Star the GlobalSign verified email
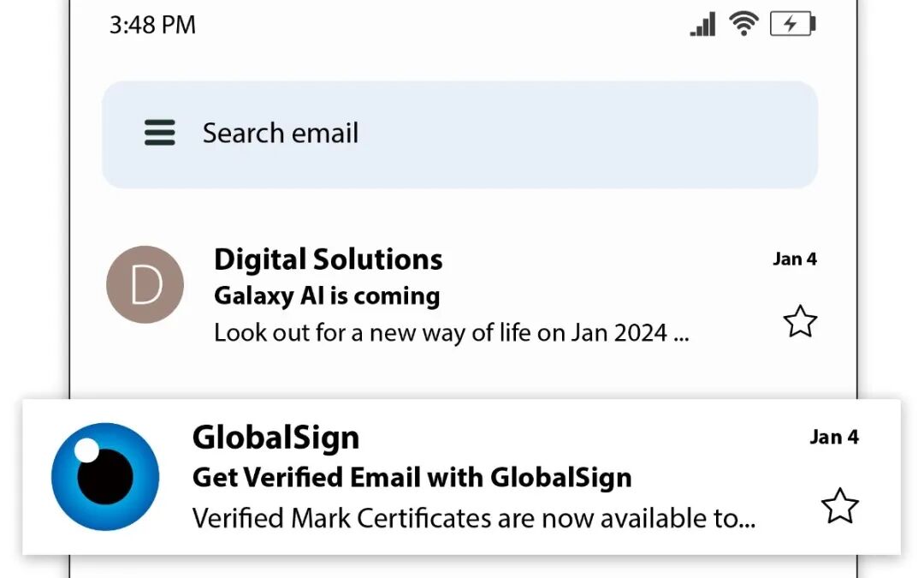924x578 pixels. [839, 506]
